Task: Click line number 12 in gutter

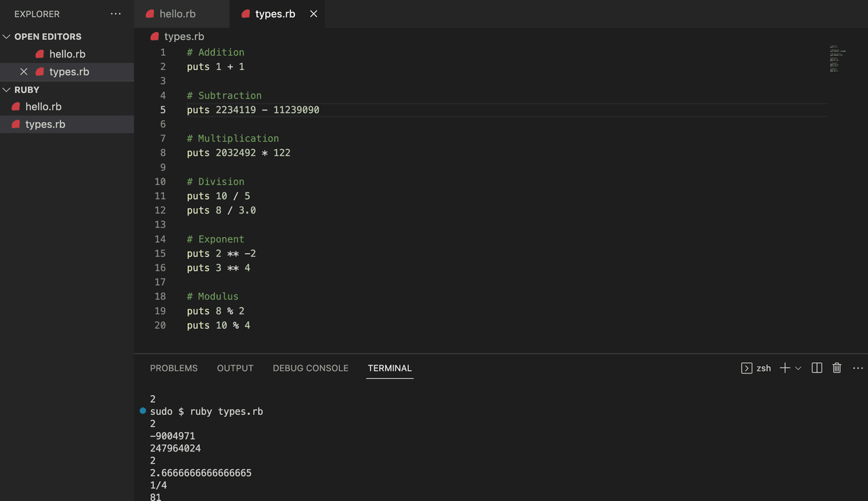Action: point(159,210)
